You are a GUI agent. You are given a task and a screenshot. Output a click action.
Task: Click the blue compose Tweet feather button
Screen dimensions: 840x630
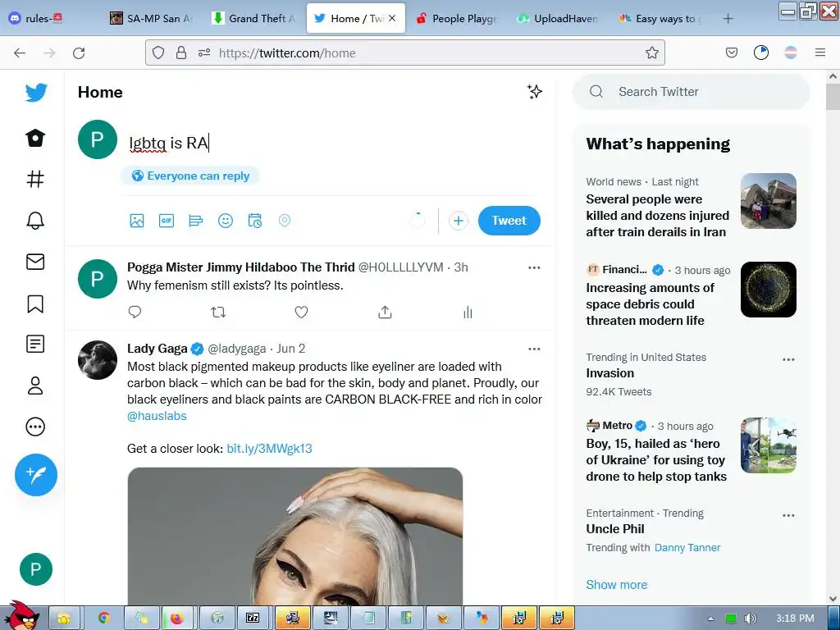pos(36,475)
